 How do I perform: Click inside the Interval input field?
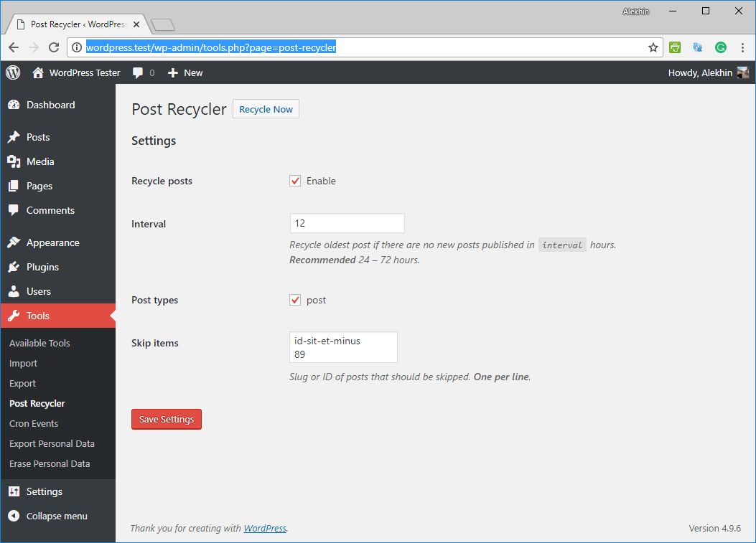(347, 222)
